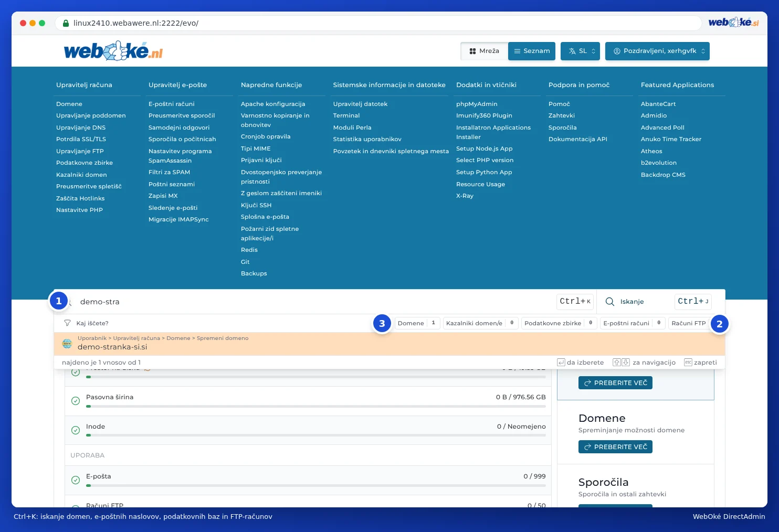
Task: Filter results by E-poštni računi
Action: pyautogui.click(x=633, y=323)
